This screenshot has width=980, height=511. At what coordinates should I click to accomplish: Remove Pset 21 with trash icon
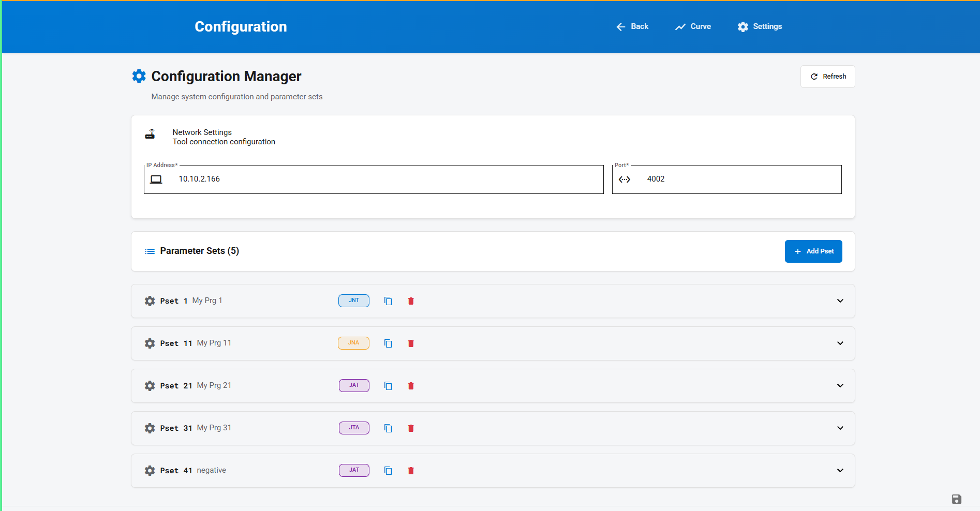point(411,386)
